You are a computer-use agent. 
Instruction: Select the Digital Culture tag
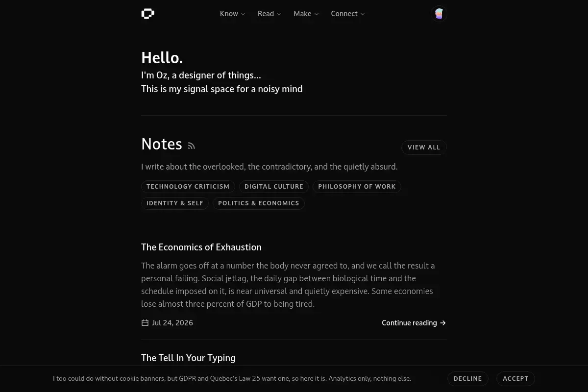click(274, 186)
